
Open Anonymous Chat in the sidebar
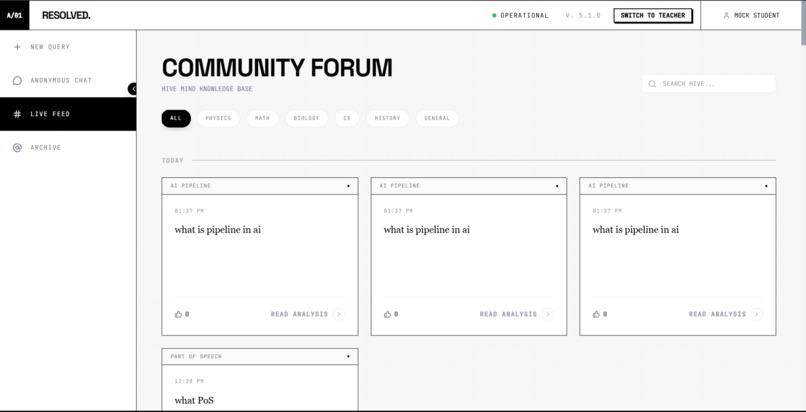[x=68, y=81]
